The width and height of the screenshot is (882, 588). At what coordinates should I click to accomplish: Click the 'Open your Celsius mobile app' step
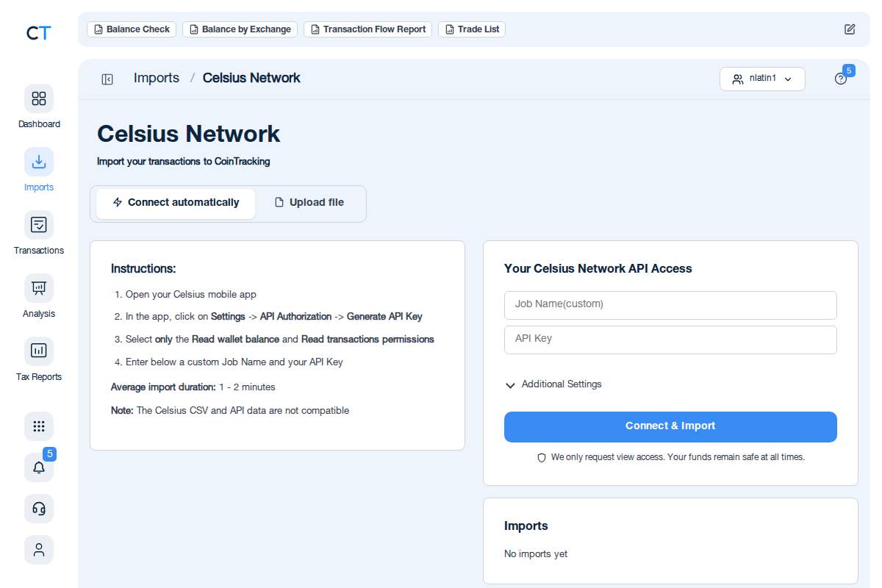pyautogui.click(x=191, y=294)
